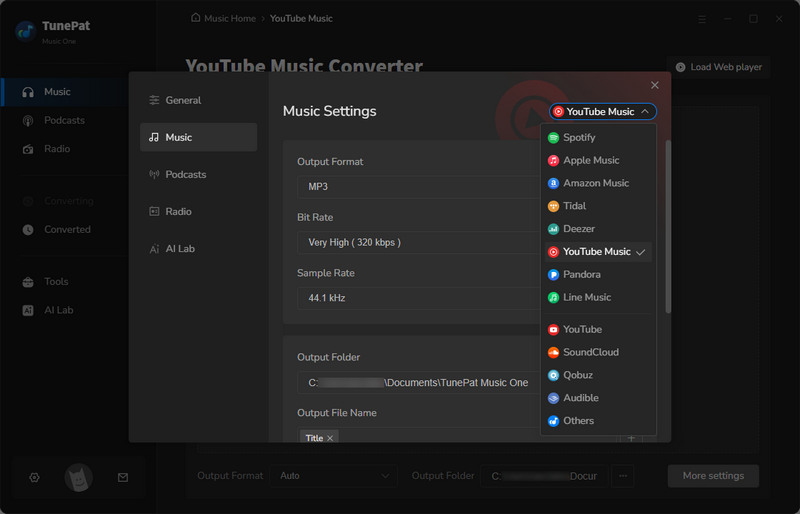Click the settings dialog scrollbar
Image resolution: width=800 pixels, height=514 pixels.
tap(668, 226)
